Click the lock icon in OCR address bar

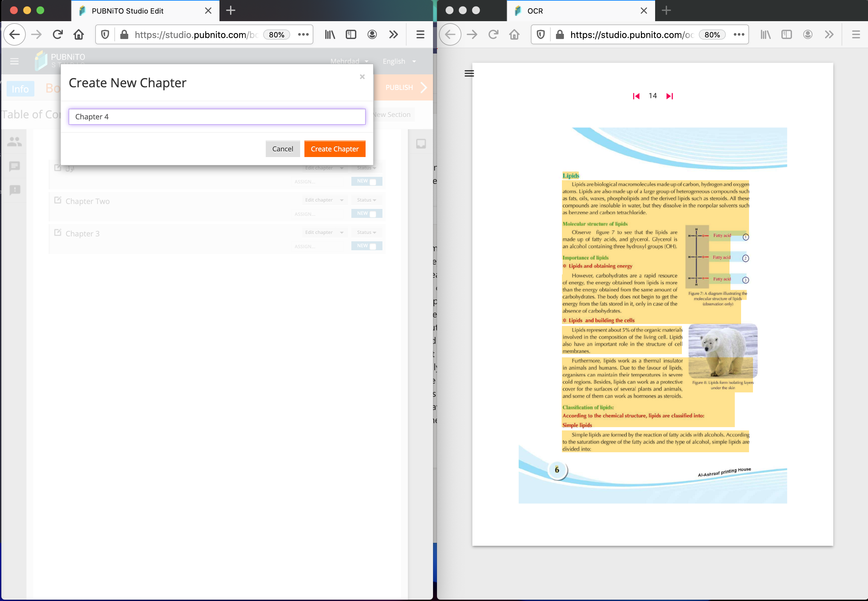(560, 35)
